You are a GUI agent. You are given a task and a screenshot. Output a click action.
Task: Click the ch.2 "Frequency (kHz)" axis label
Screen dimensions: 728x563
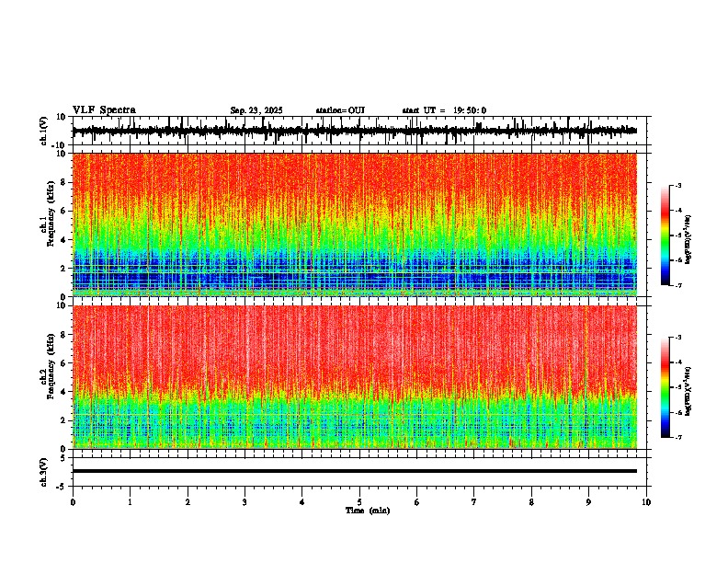(51, 366)
